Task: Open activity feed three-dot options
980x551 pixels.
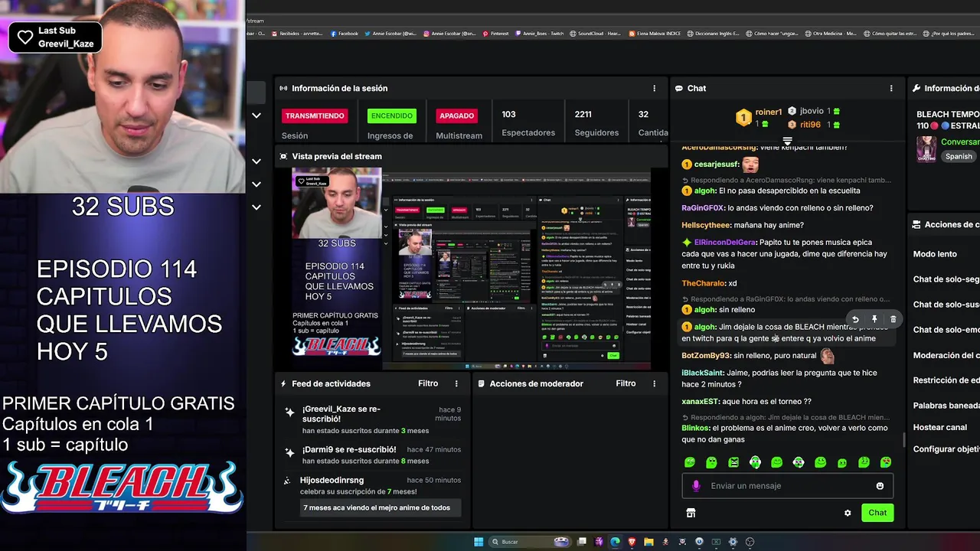Action: [x=456, y=383]
